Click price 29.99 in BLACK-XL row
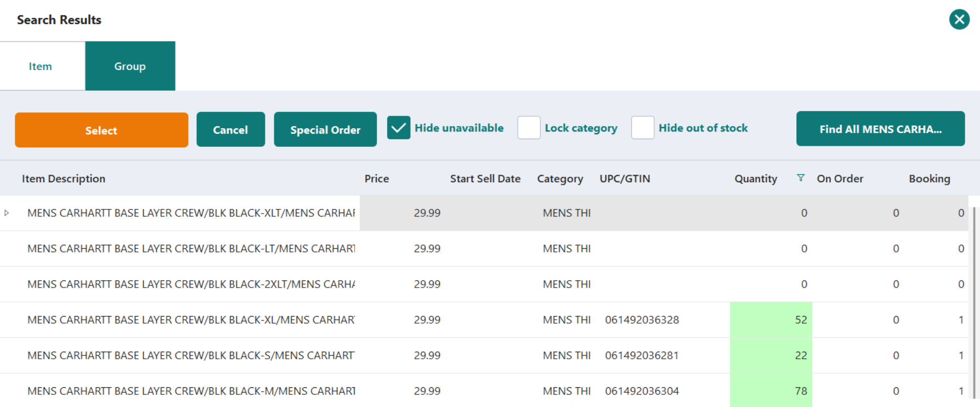The height and width of the screenshot is (407, 980). pyautogui.click(x=427, y=320)
